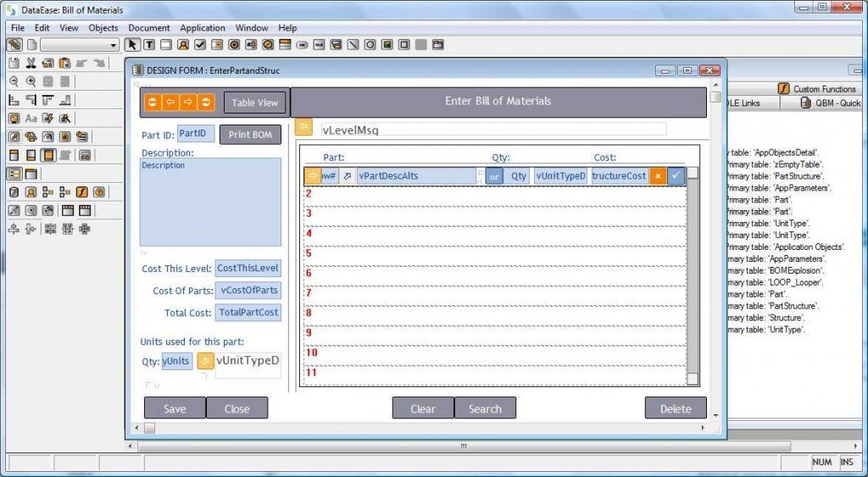This screenshot has width=868, height=477.
Task: Open the File menu
Action: coord(18,28)
